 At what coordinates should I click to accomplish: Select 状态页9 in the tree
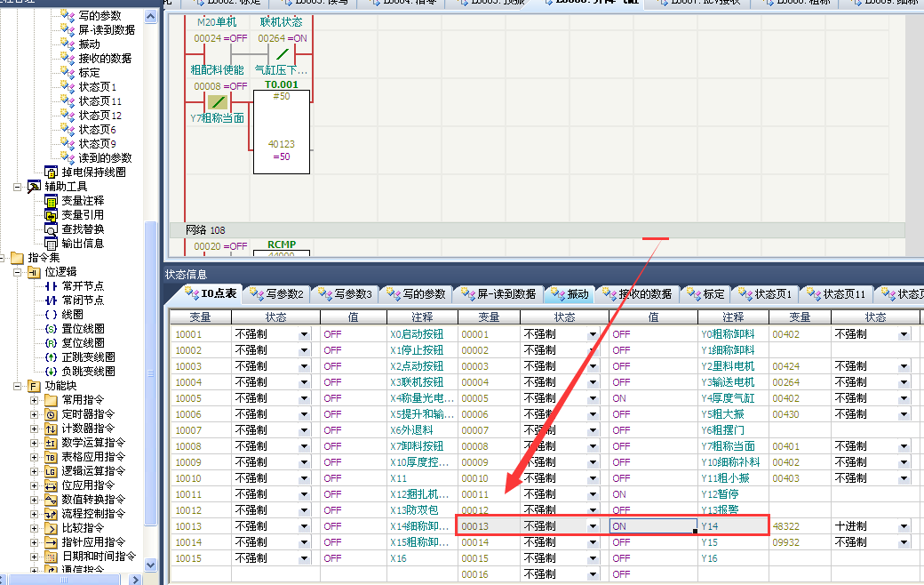(x=97, y=144)
